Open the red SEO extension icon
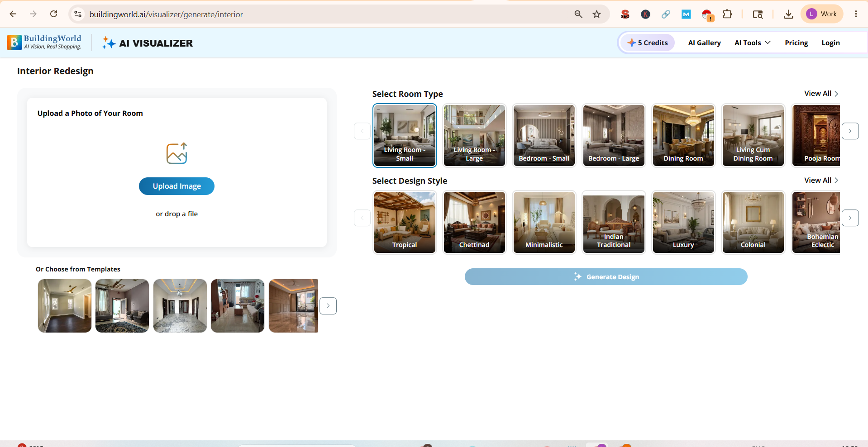The image size is (868, 447). point(625,14)
